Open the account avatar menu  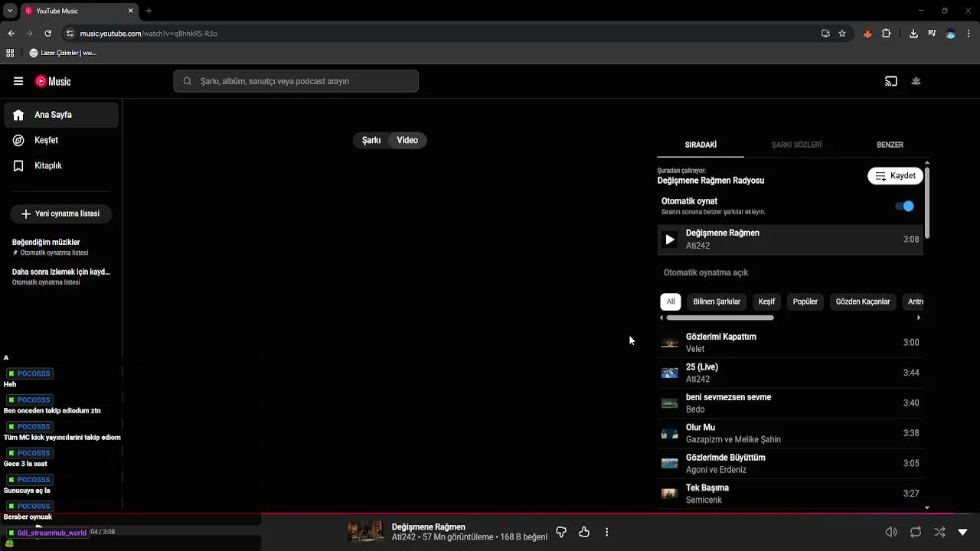916,81
